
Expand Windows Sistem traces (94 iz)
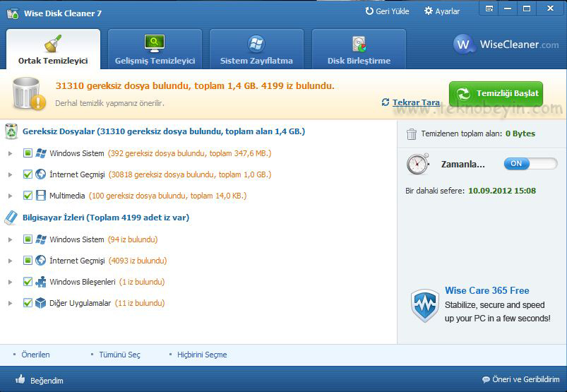(x=11, y=239)
